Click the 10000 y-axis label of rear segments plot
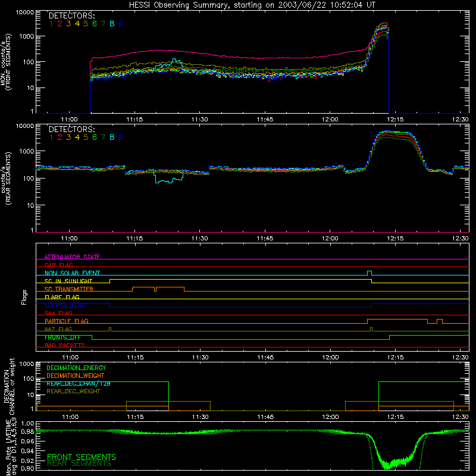 tap(25, 126)
